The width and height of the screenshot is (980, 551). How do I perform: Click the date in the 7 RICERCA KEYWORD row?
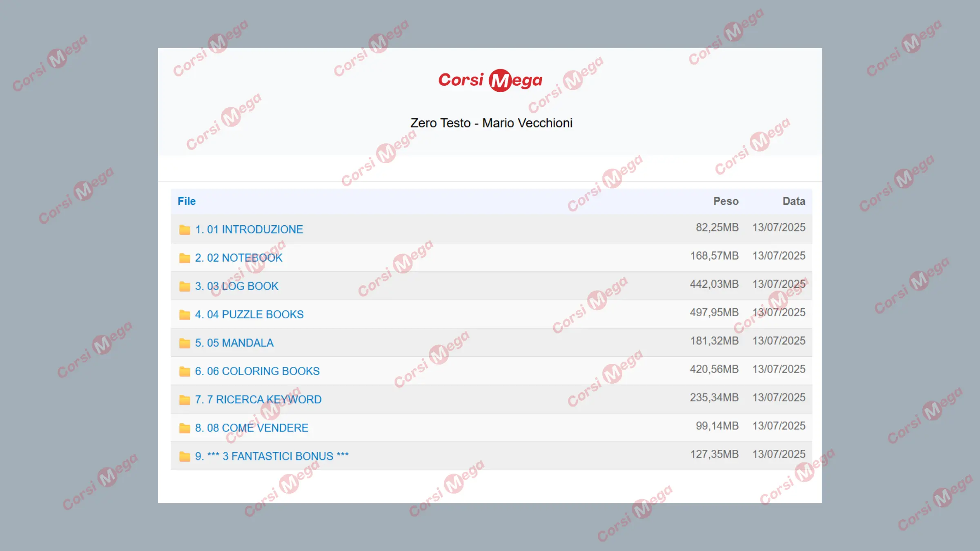point(779,398)
